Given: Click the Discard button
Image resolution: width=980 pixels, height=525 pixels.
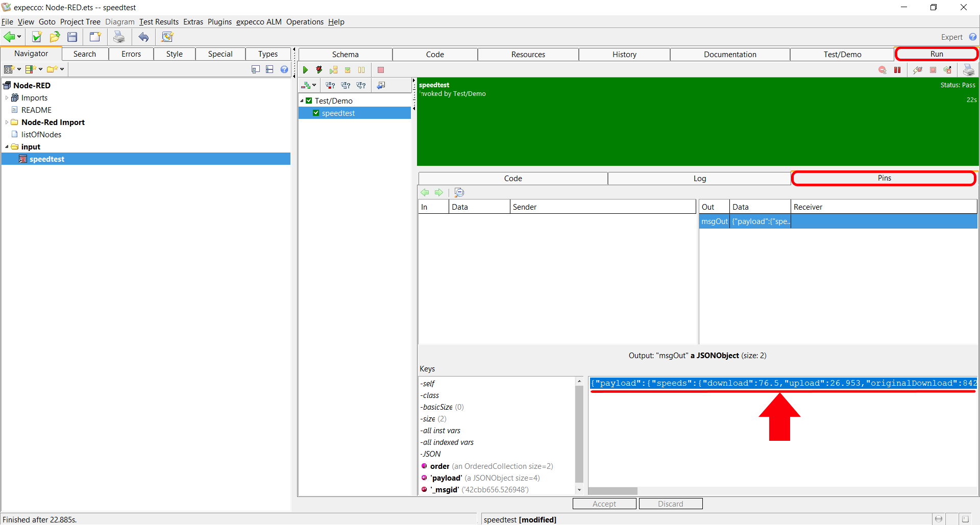Looking at the screenshot, I should (x=670, y=504).
